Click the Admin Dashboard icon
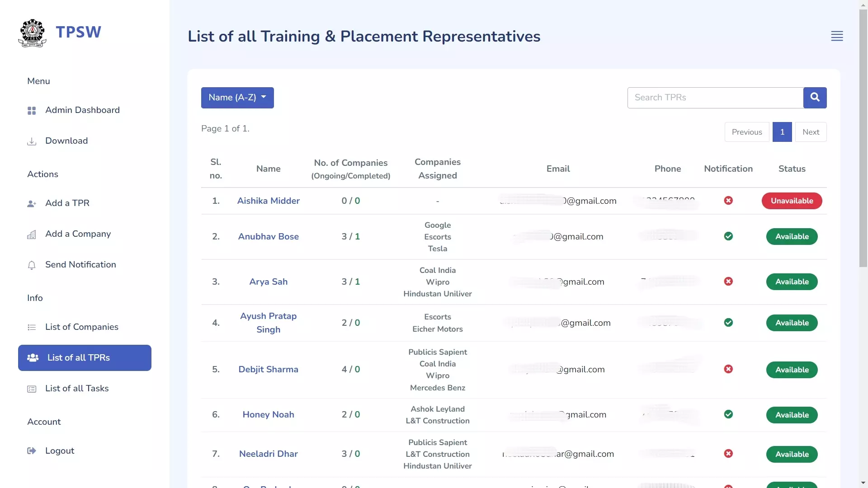The height and width of the screenshot is (488, 868). pyautogui.click(x=32, y=110)
